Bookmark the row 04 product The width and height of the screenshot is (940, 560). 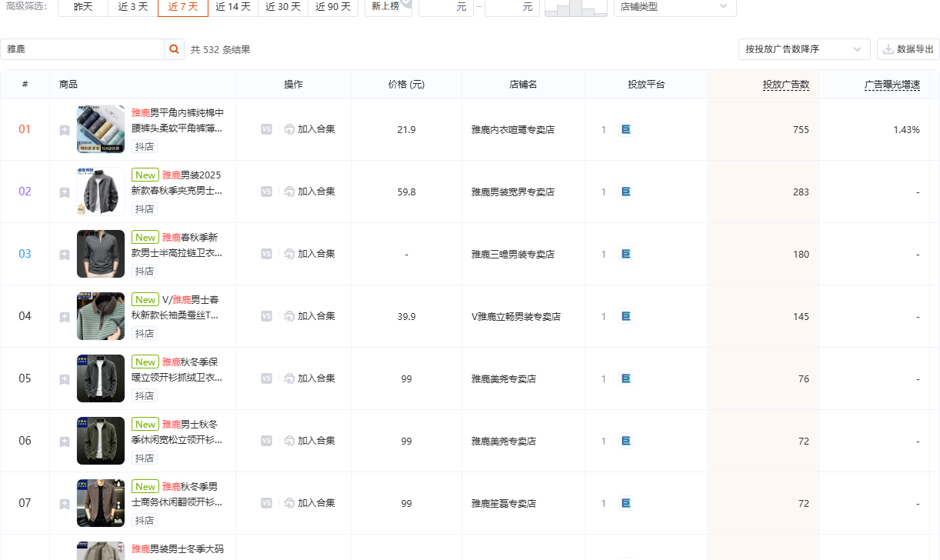tap(65, 317)
